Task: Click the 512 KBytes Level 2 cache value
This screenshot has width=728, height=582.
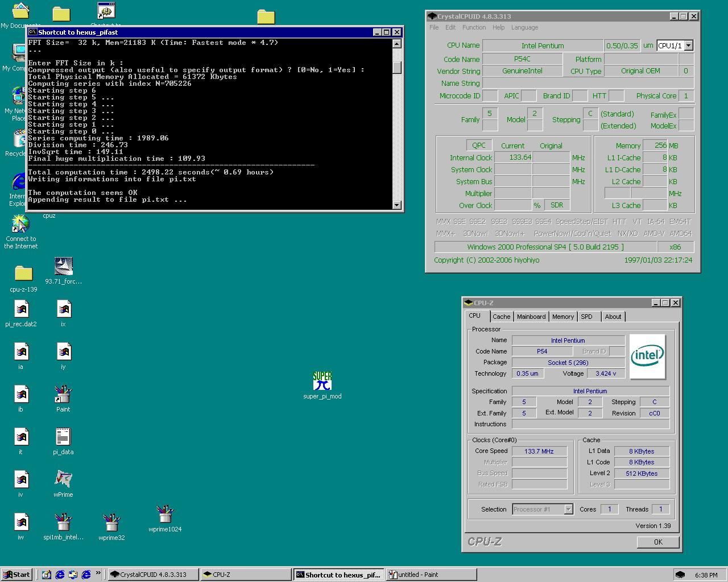Action: pos(642,473)
